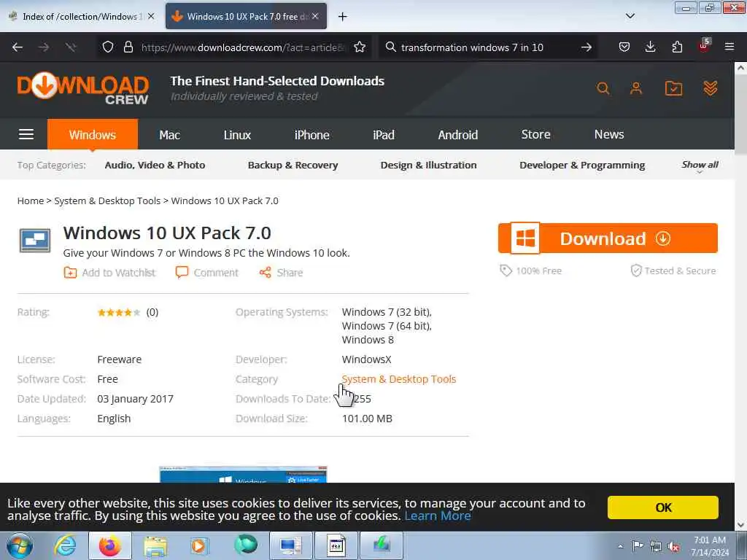Viewport: 747px width, 560px height.
Task: Click the taskbar clock showing 7:01 AM
Action: coord(710,546)
